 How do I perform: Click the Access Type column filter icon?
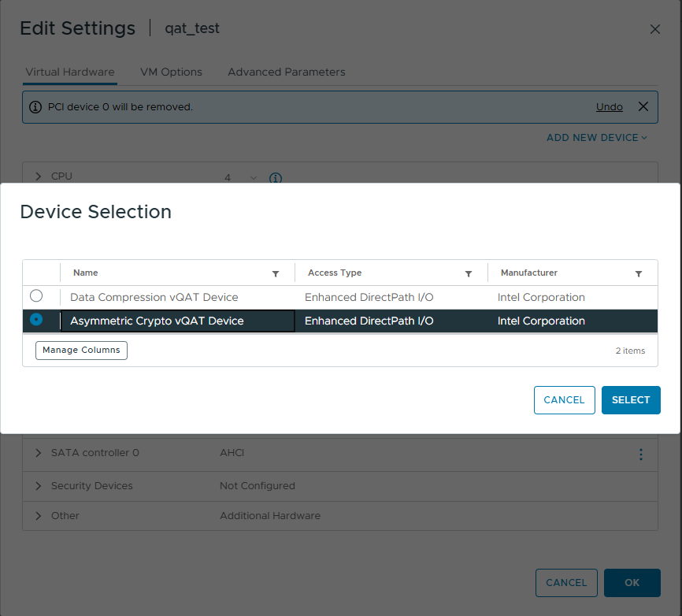click(x=469, y=273)
